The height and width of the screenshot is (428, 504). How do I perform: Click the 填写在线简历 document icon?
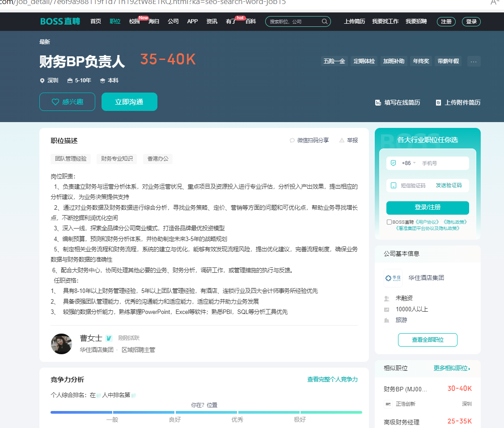378,102
